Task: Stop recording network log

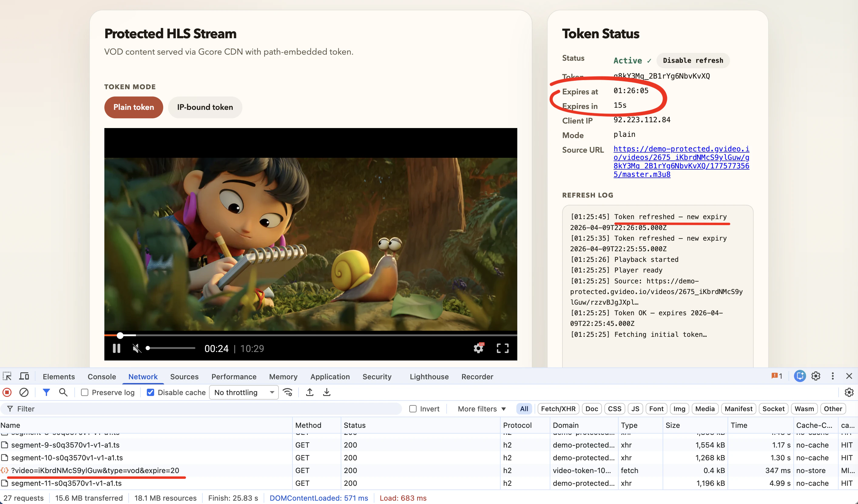Action: [7, 392]
